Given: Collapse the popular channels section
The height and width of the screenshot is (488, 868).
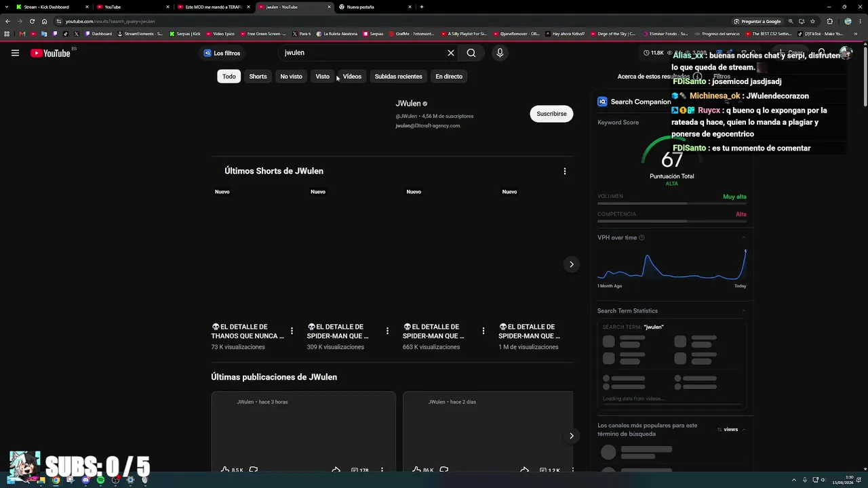Looking at the screenshot, I should (x=744, y=429).
